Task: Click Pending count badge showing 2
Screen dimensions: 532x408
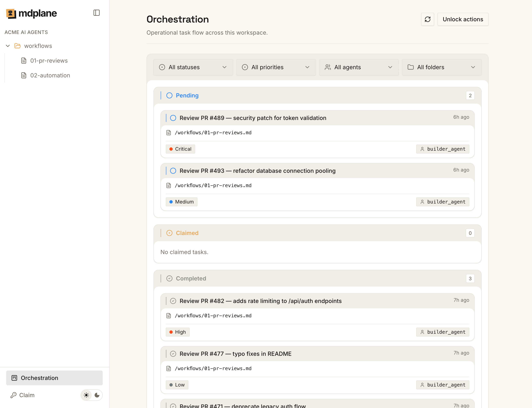Action: tap(470, 95)
